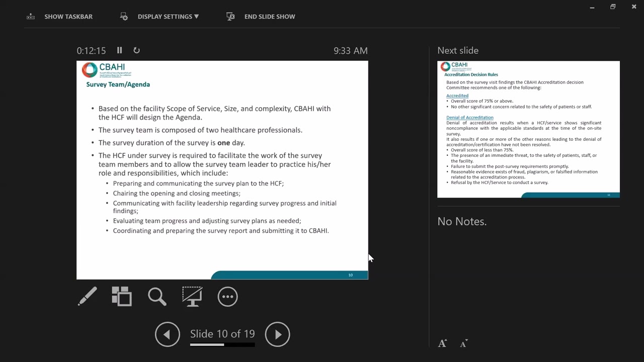Click the End Slide Show icon

230,17
